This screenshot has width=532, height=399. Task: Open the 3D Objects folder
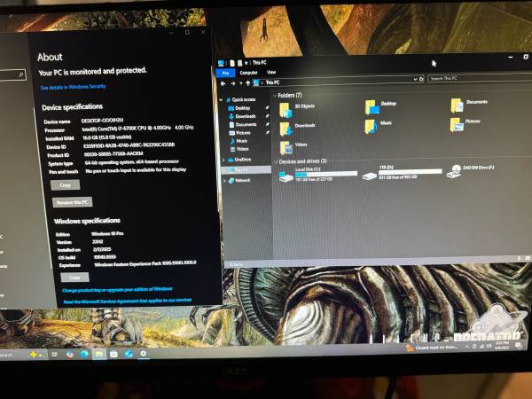286,109
